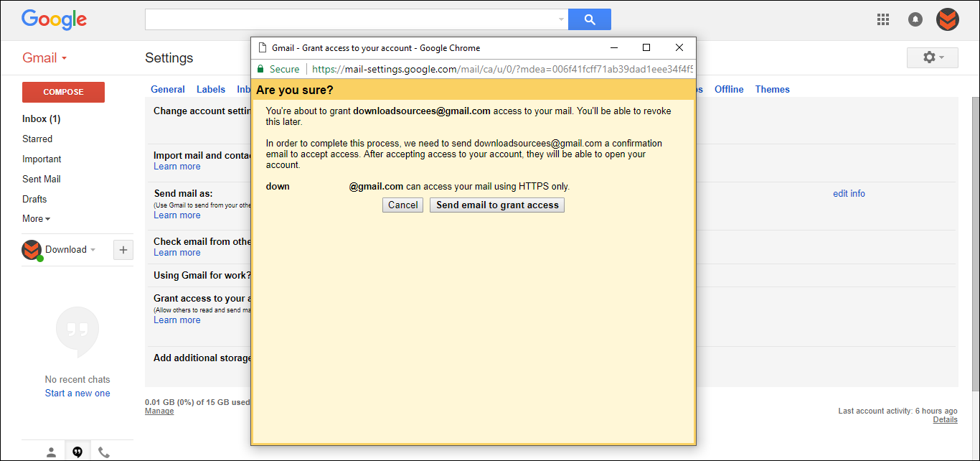Screen dimensions: 980x461
Task: Open the Gmail product switcher dropdown
Action: point(44,58)
